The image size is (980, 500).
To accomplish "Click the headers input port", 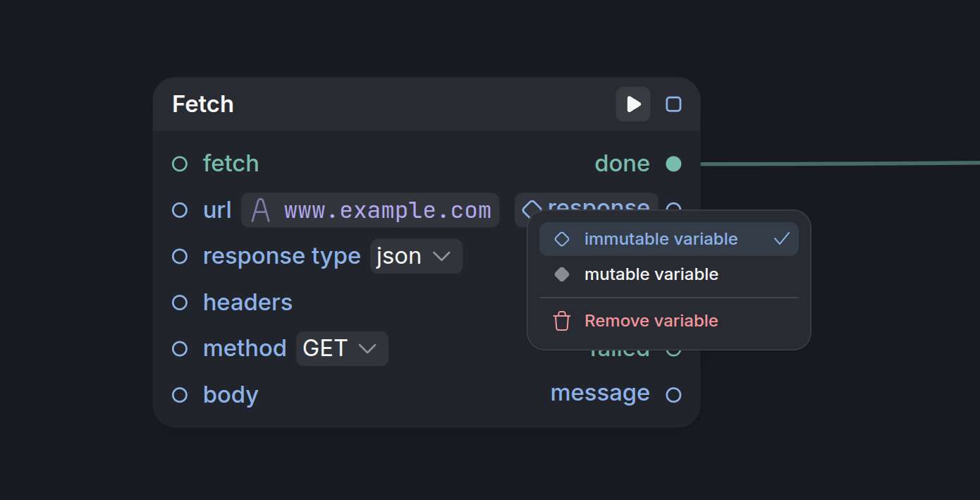I will (180, 303).
